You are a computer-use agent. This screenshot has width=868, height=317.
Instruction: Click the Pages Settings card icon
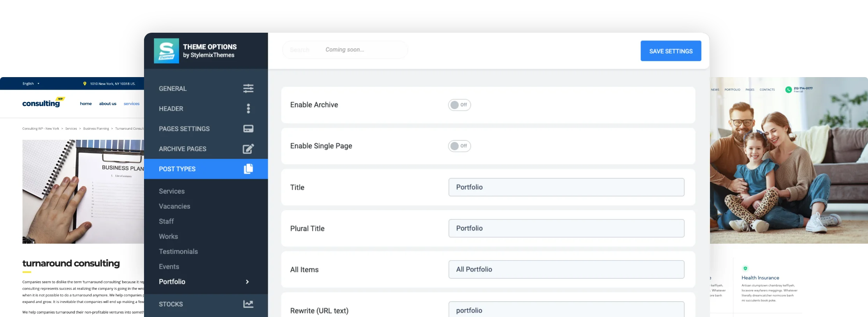pyautogui.click(x=248, y=129)
